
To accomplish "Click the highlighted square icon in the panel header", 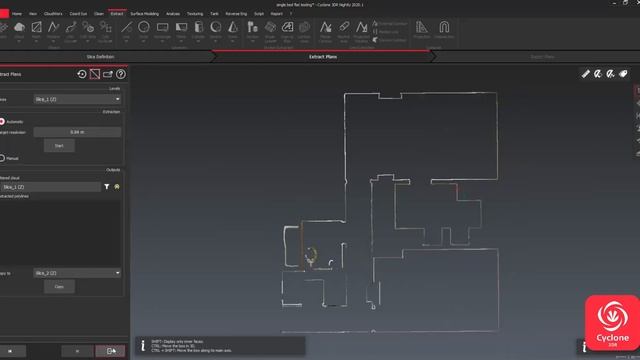I will pyautogui.click(x=95, y=74).
